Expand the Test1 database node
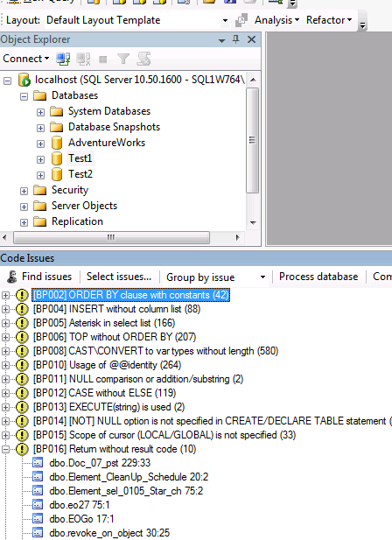Screen dimensions: 392x540 (40, 159)
